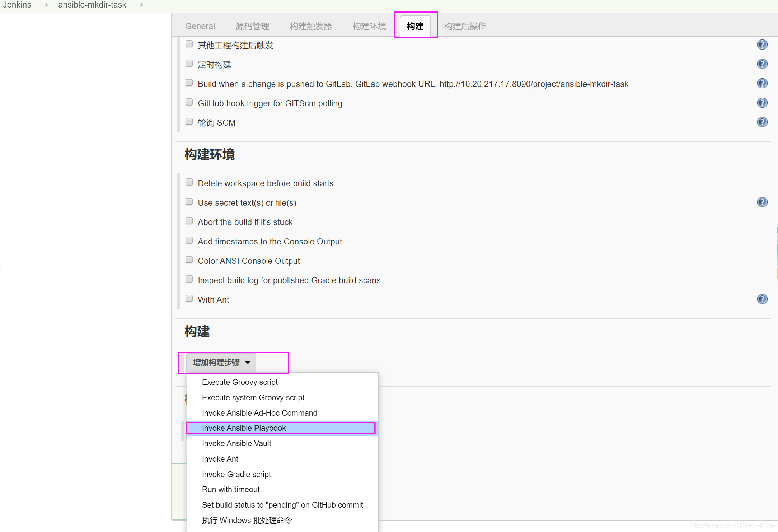
Task: Switch to the 构建触发器 tab
Action: (311, 26)
